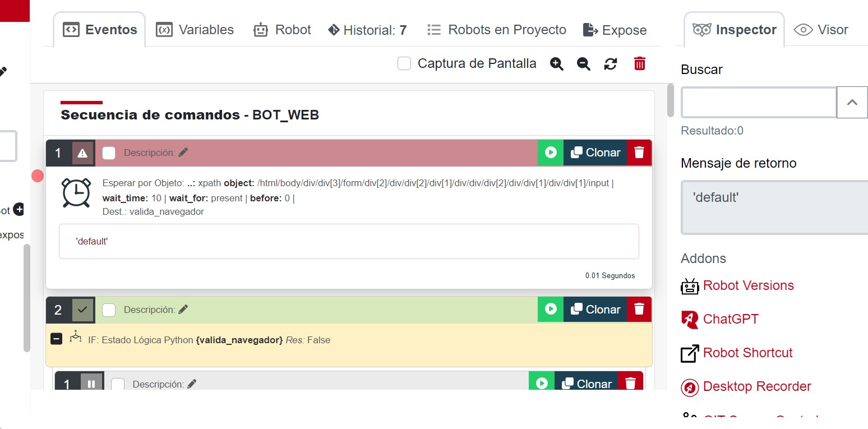Toggle the red breakpoint dot beside command 1
868x429 pixels.
coord(38,176)
